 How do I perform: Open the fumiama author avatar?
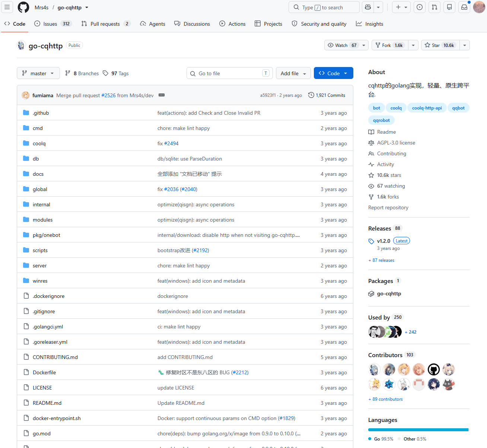pyautogui.click(x=26, y=95)
